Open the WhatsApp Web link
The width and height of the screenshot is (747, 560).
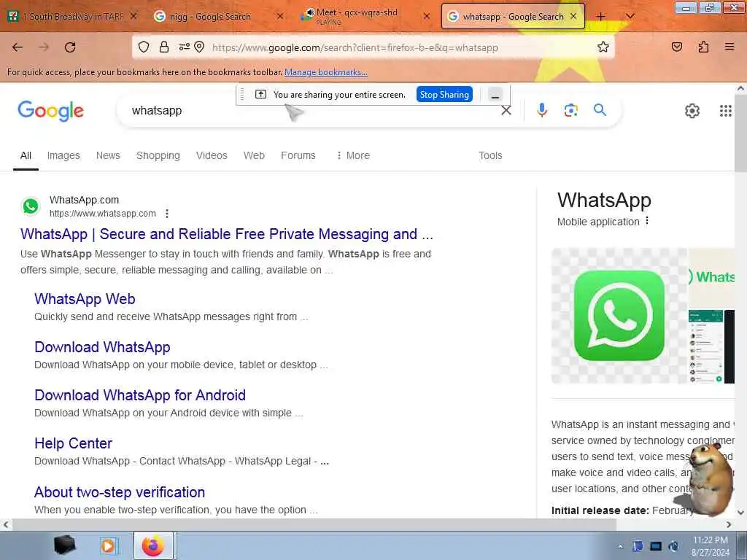coord(85,299)
